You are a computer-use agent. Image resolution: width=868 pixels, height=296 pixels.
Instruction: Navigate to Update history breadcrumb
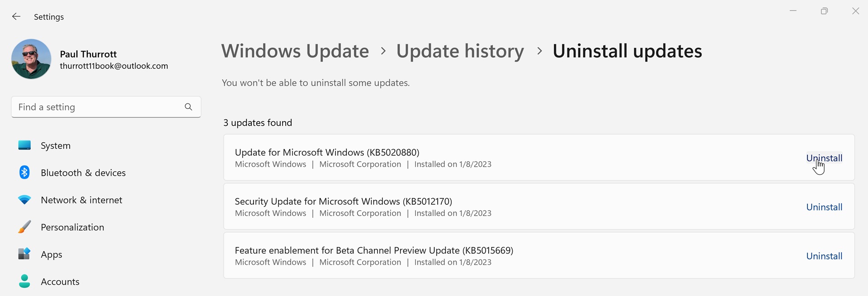(x=460, y=51)
